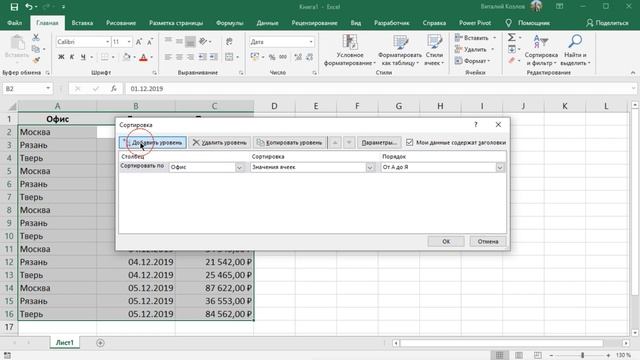The width and height of the screenshot is (640, 360).
Task: Add a new sheet with plus icon
Action: [100, 343]
